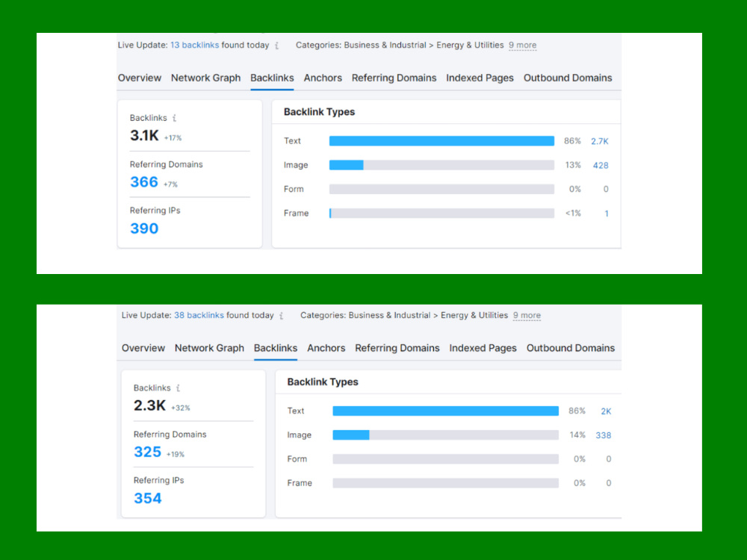
Task: Open Outbound Domains tab in upper panel
Action: tap(568, 78)
